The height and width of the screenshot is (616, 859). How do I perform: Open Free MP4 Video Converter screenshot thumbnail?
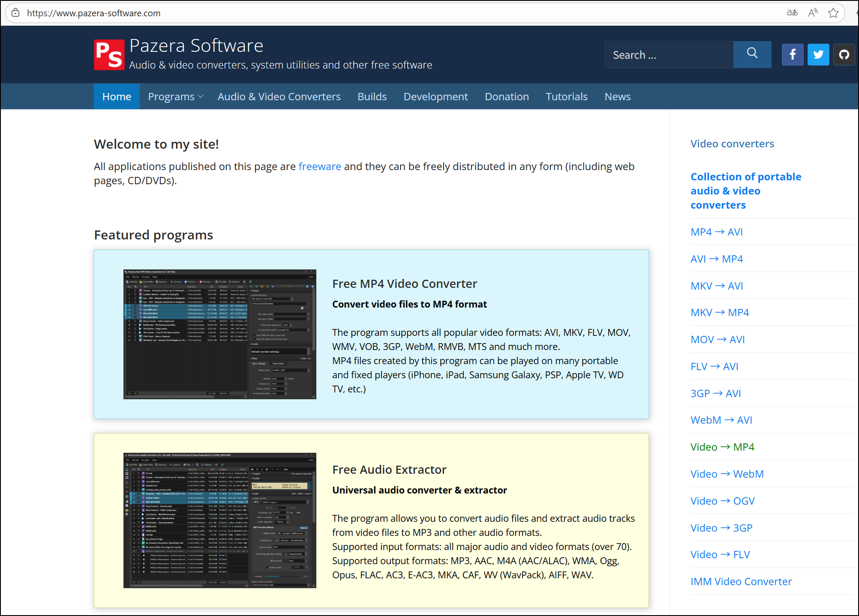[219, 334]
